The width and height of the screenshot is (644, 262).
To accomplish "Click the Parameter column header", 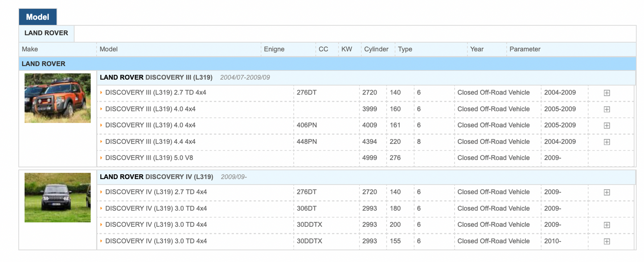I will tap(525, 49).
